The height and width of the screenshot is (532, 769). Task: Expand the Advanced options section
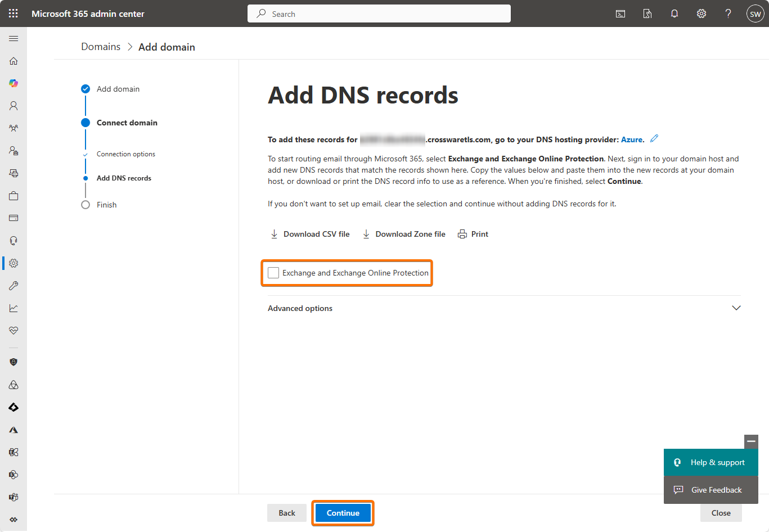pyautogui.click(x=736, y=308)
